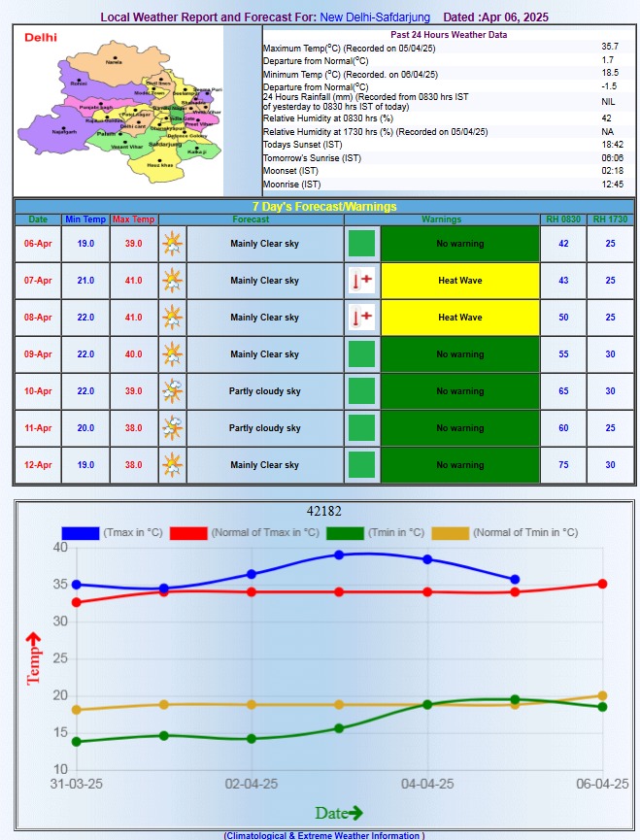Viewport: 640px width, 840px height.
Task: Click the green no-warning square for 12-Apr
Action: tap(361, 465)
